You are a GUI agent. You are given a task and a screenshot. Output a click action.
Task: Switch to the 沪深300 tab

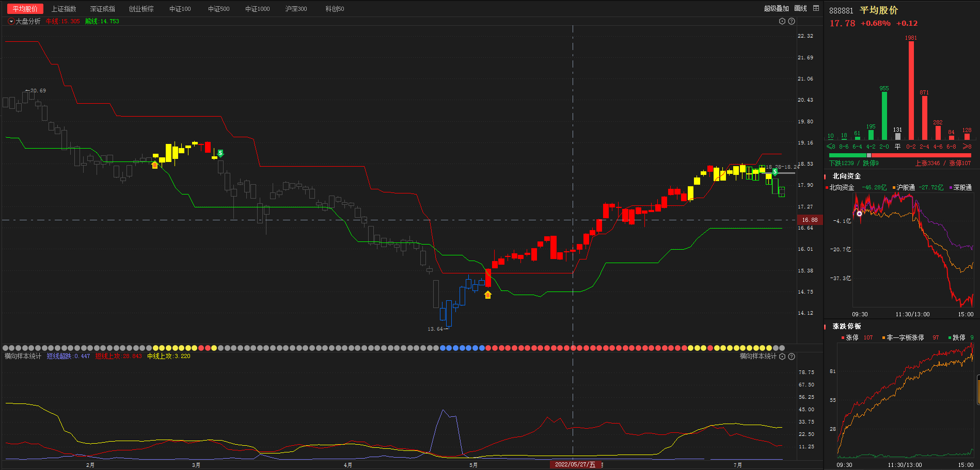pos(296,9)
